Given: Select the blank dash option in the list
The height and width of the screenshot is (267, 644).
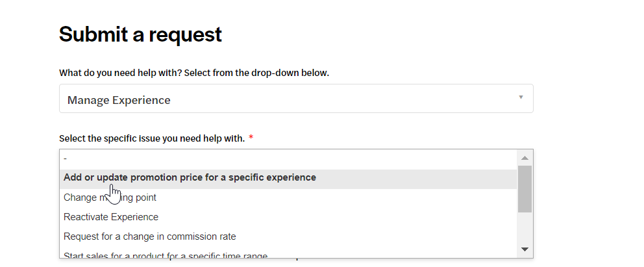Looking at the screenshot, I should coord(288,159).
